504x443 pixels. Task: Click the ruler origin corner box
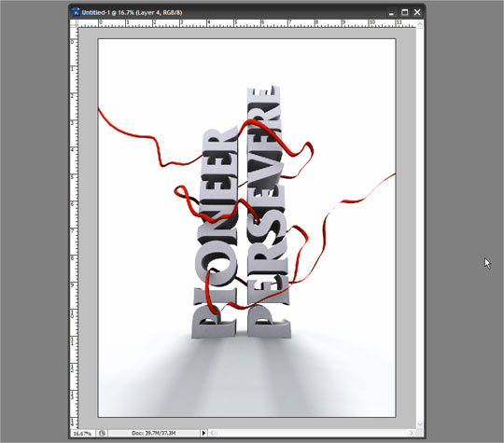75,23
